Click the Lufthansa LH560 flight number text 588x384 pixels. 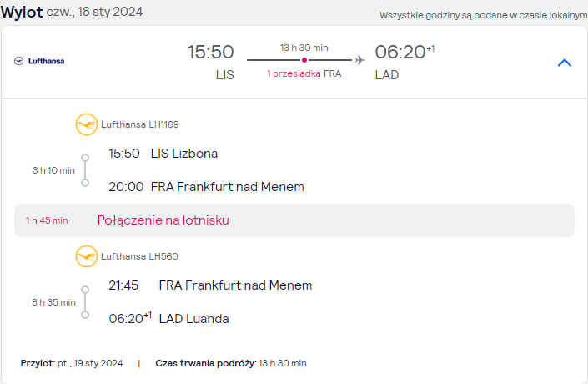(x=139, y=256)
